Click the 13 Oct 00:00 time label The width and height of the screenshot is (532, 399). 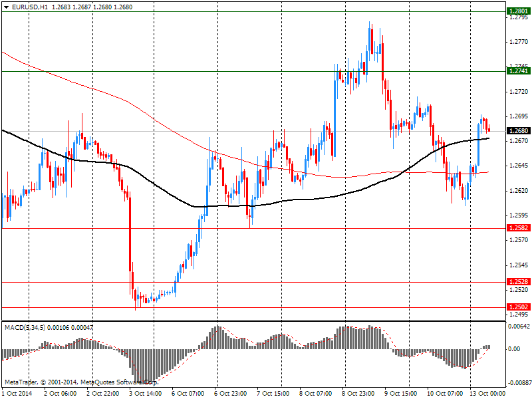(x=487, y=393)
